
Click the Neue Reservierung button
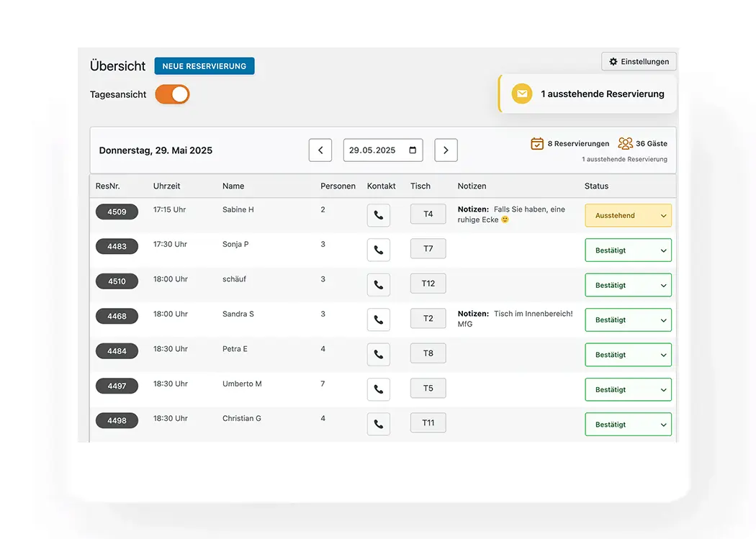pyautogui.click(x=204, y=66)
